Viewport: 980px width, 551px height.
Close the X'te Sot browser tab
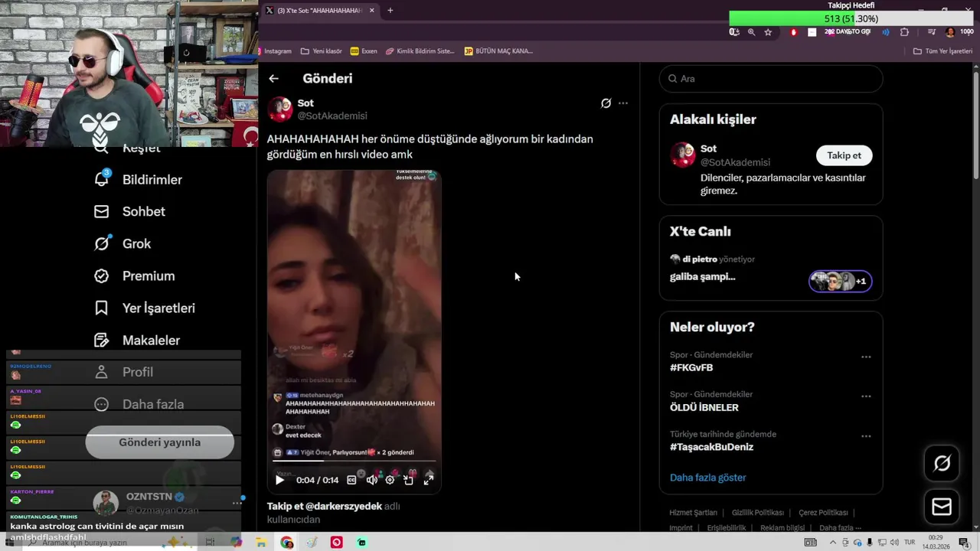[x=372, y=10]
